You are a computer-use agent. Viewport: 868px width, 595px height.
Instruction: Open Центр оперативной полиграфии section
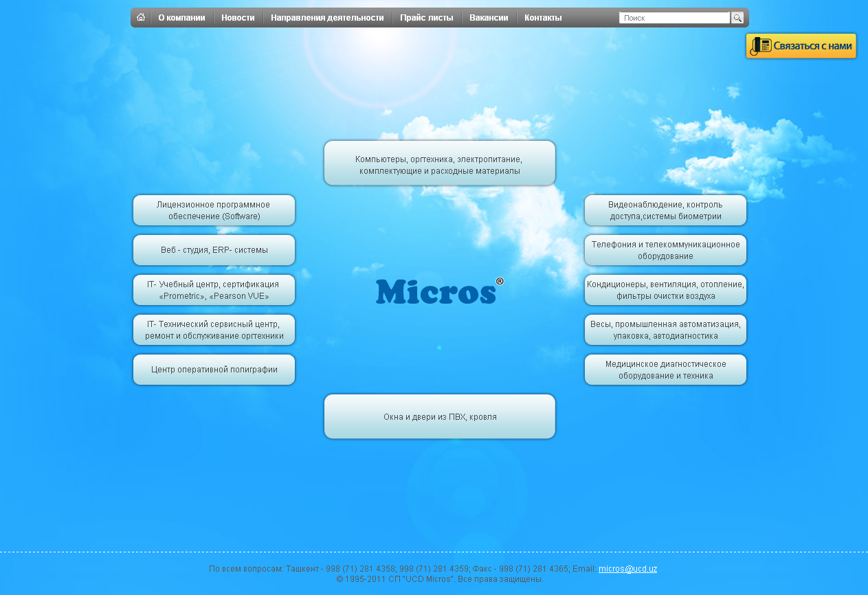pos(214,370)
